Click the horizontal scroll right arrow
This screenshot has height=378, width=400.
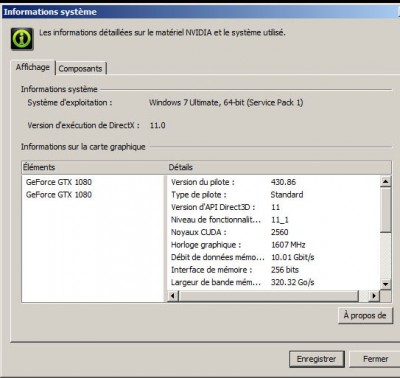pyautogui.click(x=374, y=296)
